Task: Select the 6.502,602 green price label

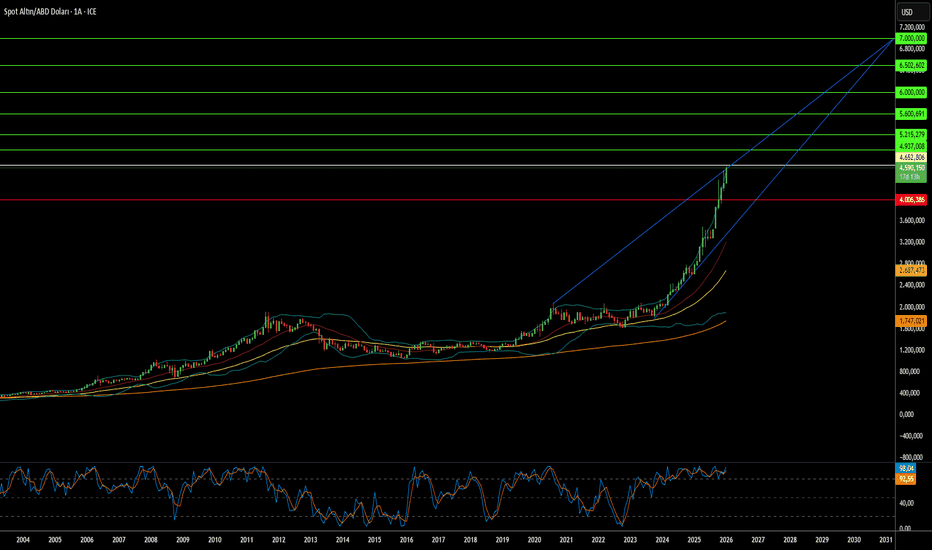Action: click(911, 65)
